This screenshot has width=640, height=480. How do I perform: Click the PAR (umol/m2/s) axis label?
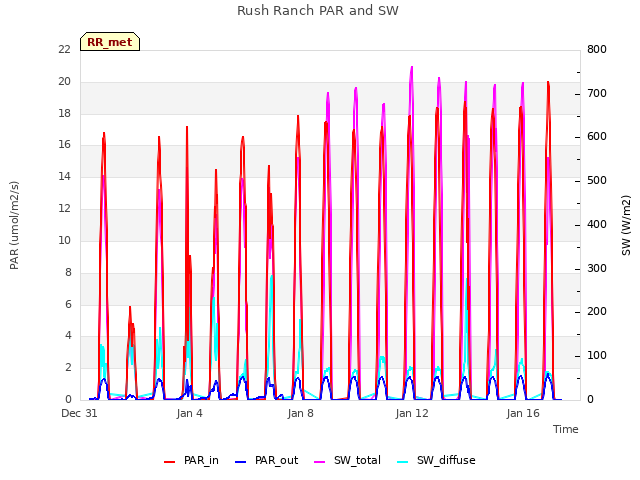coord(14,225)
